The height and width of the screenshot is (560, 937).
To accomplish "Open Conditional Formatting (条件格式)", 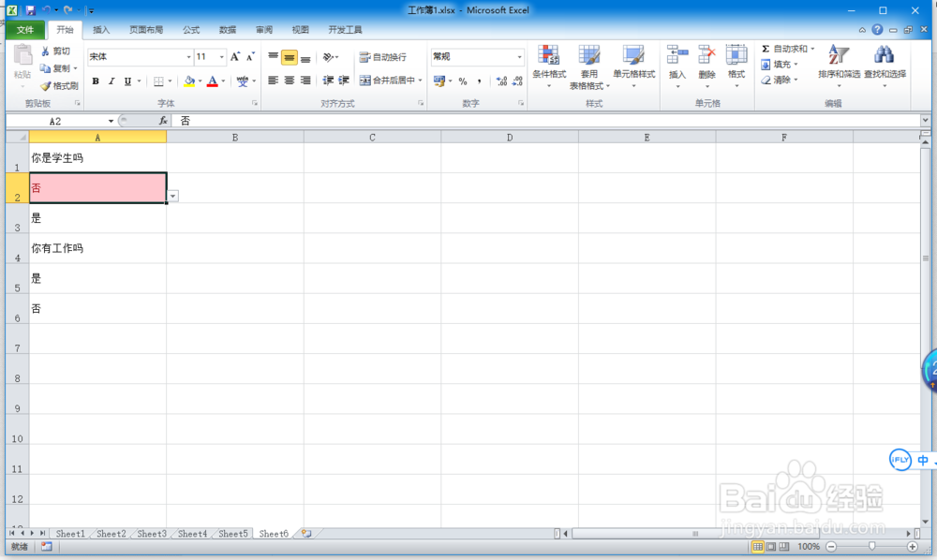I will tap(548, 66).
